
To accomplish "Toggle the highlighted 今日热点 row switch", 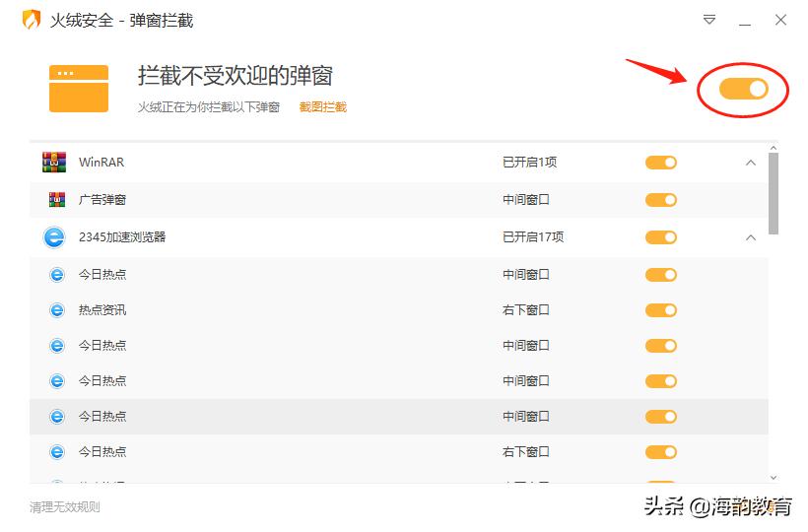I will click(661, 417).
